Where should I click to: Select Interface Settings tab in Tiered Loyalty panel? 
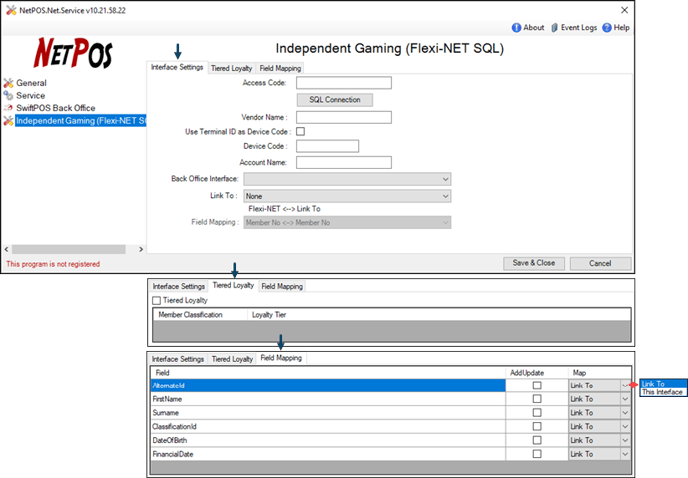(179, 286)
